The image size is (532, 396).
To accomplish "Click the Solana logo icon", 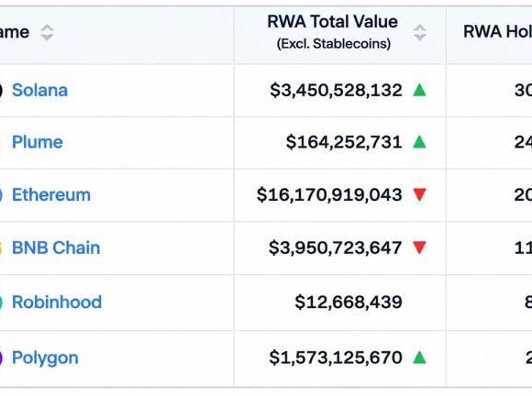I will 1,90.
